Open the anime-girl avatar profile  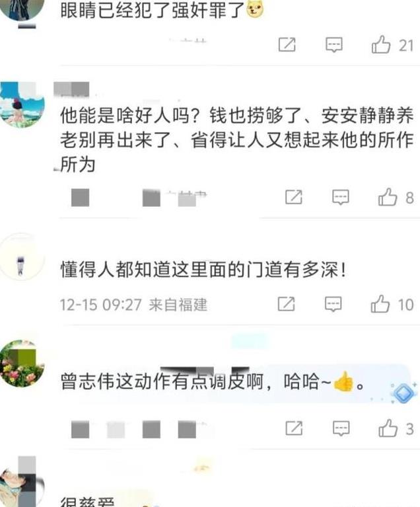point(22,104)
